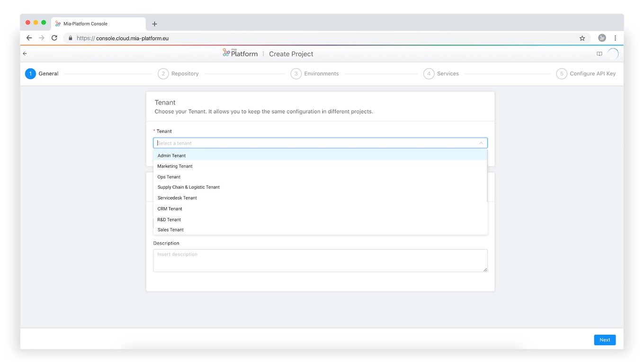Click the Mia-Platform logo in the header
Viewport: 644px width, 362px height.
240,53
